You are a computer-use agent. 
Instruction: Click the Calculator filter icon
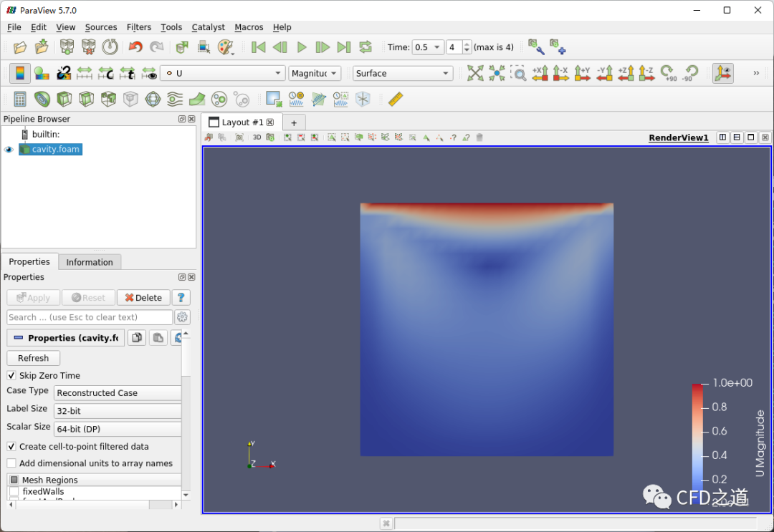20,100
